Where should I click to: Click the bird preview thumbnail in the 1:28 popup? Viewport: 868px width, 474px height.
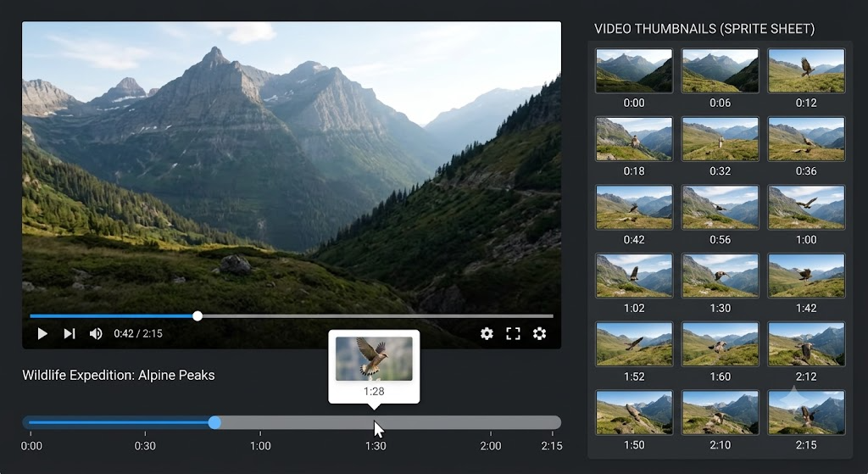point(374,359)
